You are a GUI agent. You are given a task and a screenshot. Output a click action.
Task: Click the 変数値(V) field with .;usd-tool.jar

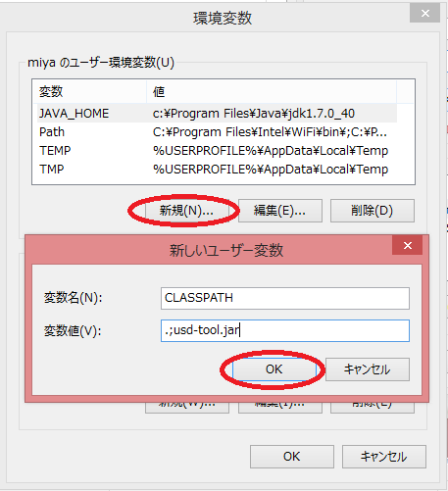tap(285, 330)
